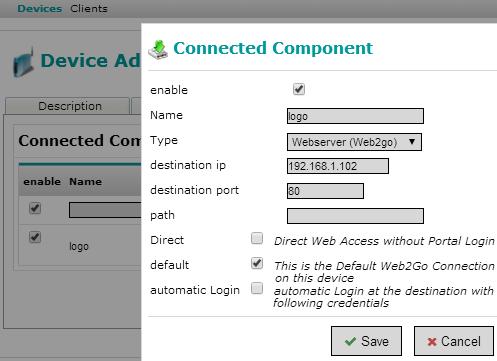Open the Type dropdown Webserver (Web2go)

pos(354,142)
